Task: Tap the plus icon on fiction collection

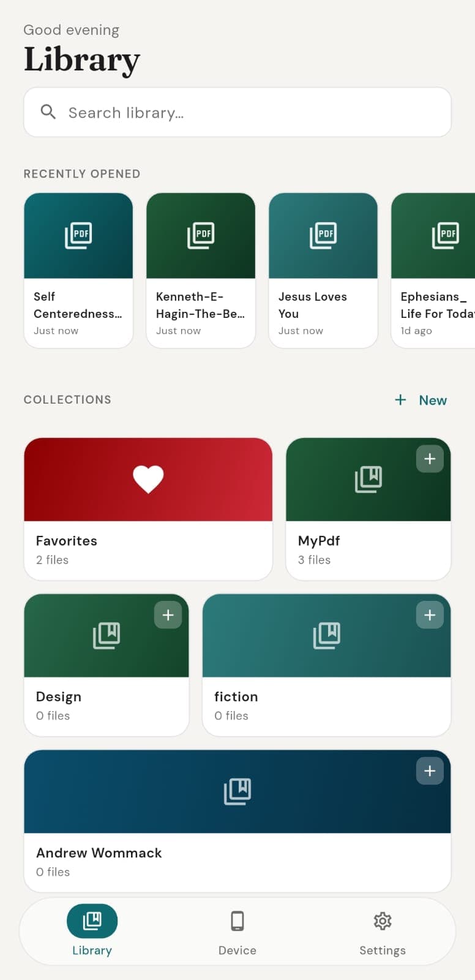Action: pyautogui.click(x=430, y=615)
